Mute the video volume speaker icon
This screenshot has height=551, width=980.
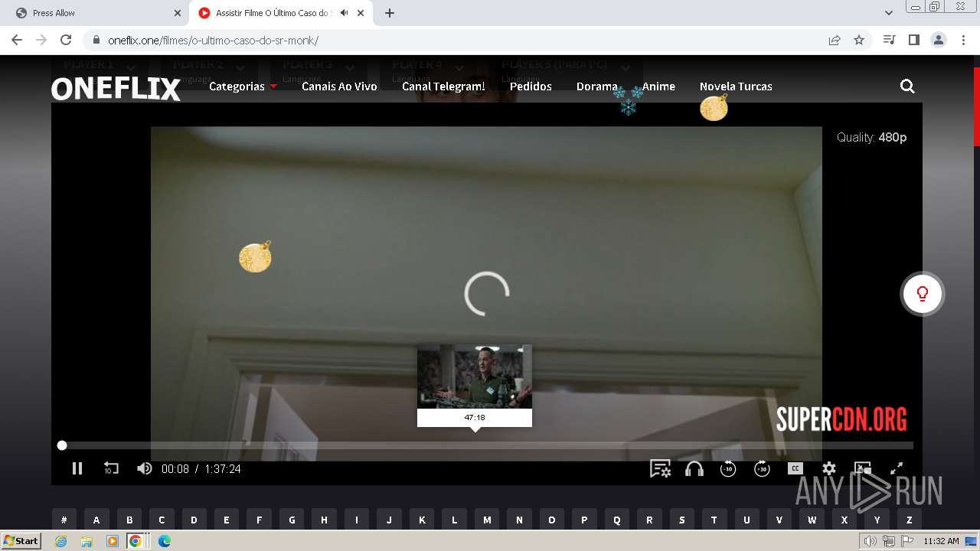[144, 468]
